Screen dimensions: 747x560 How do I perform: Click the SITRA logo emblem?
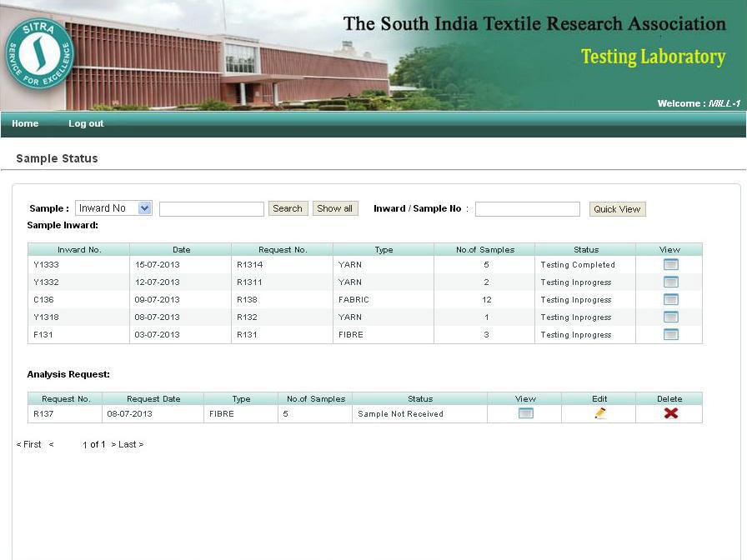click(x=40, y=53)
